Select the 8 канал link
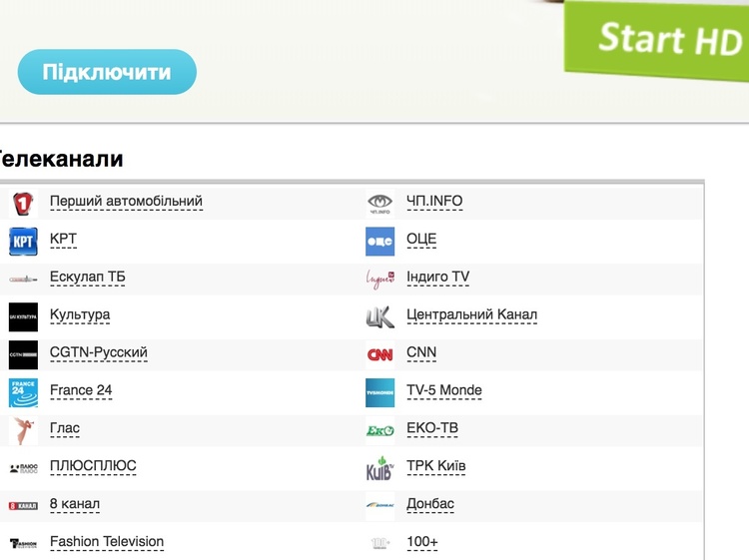Viewport: 749px width, 560px height. pyautogui.click(x=75, y=504)
